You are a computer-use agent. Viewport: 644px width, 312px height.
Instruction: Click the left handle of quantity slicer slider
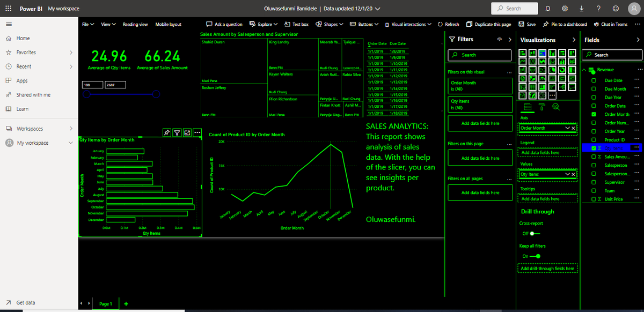(x=85, y=94)
